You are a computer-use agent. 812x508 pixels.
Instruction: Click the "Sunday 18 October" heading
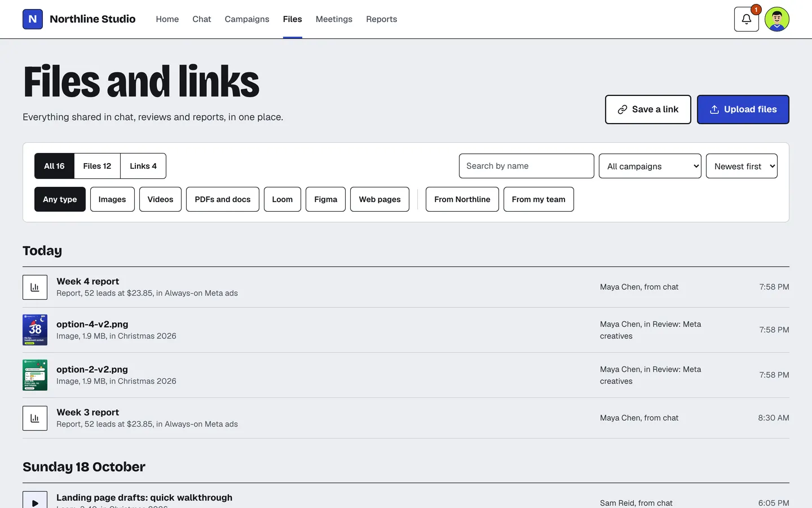tap(84, 467)
